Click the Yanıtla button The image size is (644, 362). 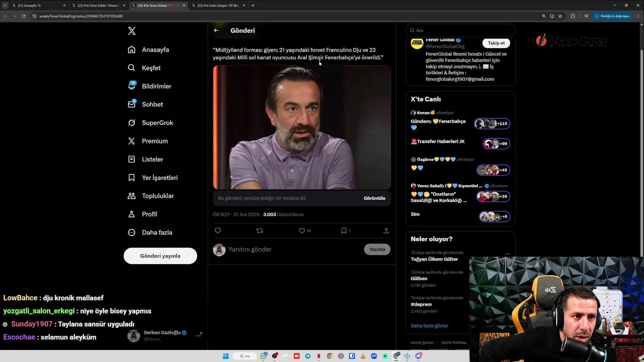coord(377,249)
